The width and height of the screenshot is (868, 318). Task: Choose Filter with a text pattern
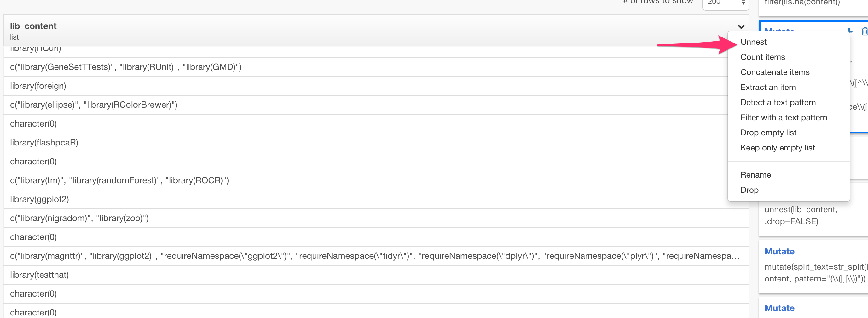(x=784, y=117)
